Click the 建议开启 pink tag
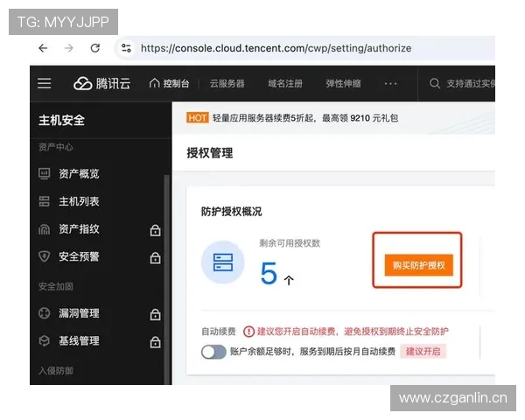Viewport: 525px width, 420px height. (x=423, y=352)
